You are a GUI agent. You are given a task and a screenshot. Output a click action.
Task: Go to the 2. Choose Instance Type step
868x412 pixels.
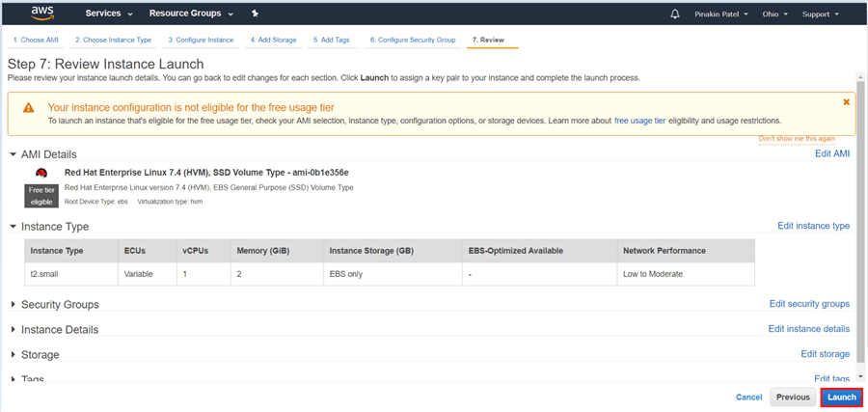(114, 40)
